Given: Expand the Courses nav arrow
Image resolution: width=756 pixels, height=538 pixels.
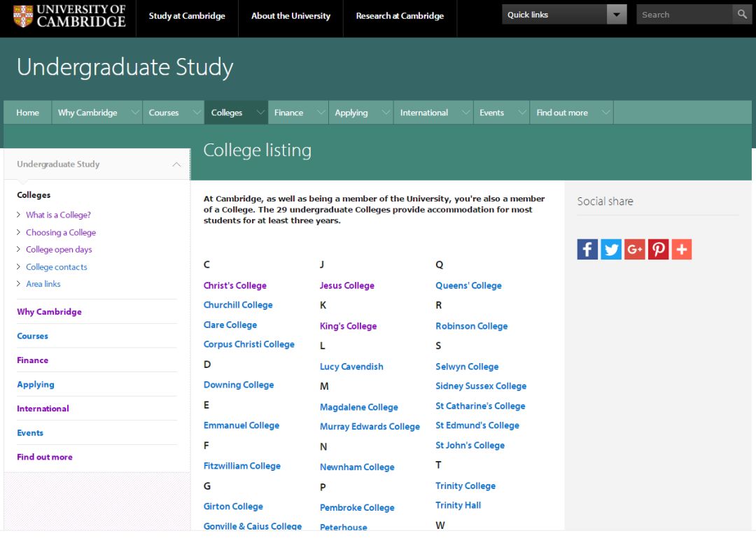Looking at the screenshot, I should pyautogui.click(x=196, y=113).
